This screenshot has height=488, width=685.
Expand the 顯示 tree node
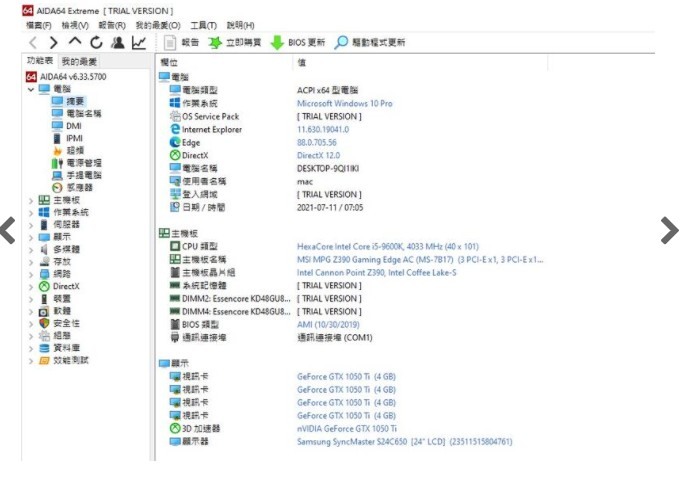31,238
